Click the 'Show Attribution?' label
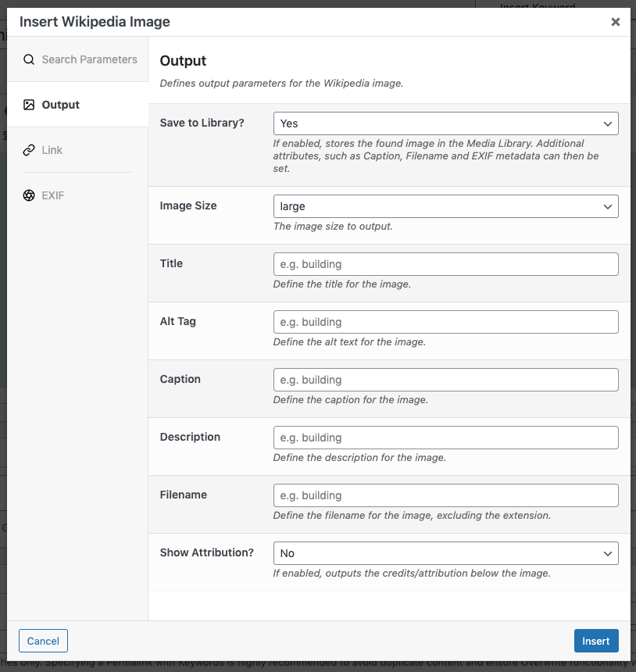This screenshot has height=672, width=636. pyautogui.click(x=206, y=552)
